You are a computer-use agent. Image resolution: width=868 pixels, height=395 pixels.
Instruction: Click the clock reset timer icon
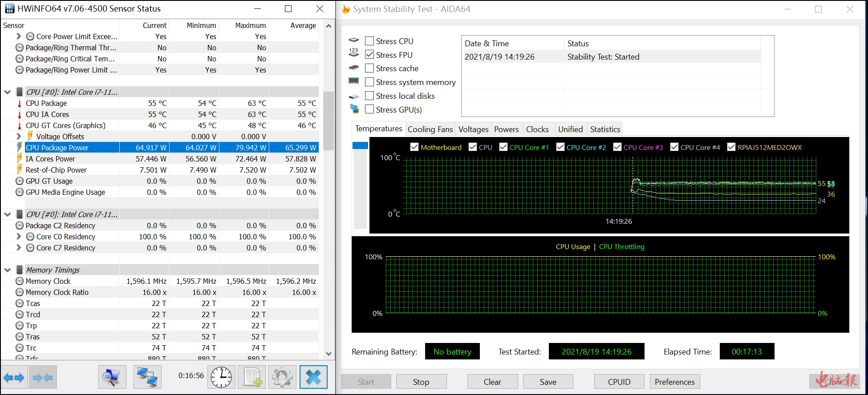[221, 378]
